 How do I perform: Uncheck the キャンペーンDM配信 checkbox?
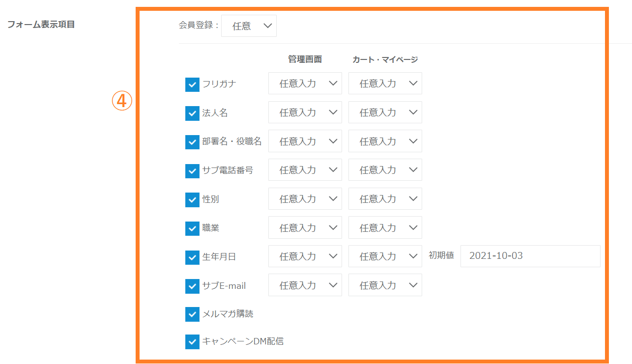click(192, 341)
